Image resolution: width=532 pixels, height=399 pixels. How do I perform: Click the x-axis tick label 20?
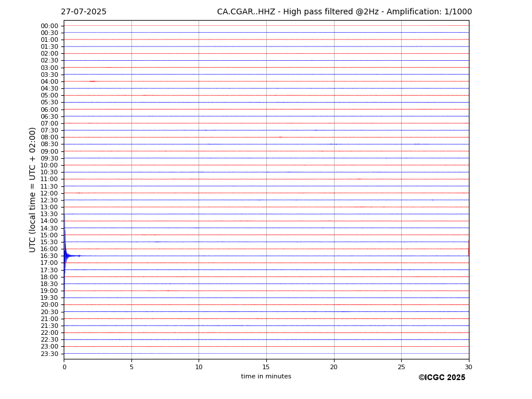pyautogui.click(x=334, y=367)
